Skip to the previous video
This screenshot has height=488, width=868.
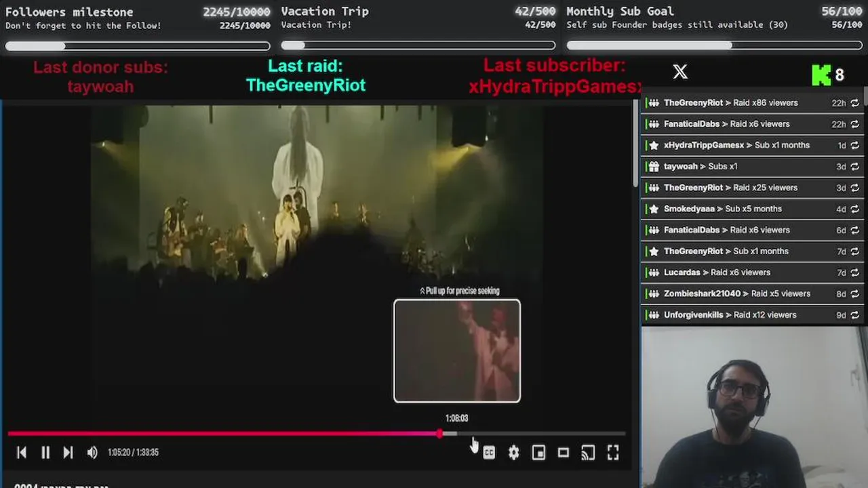tap(21, 452)
